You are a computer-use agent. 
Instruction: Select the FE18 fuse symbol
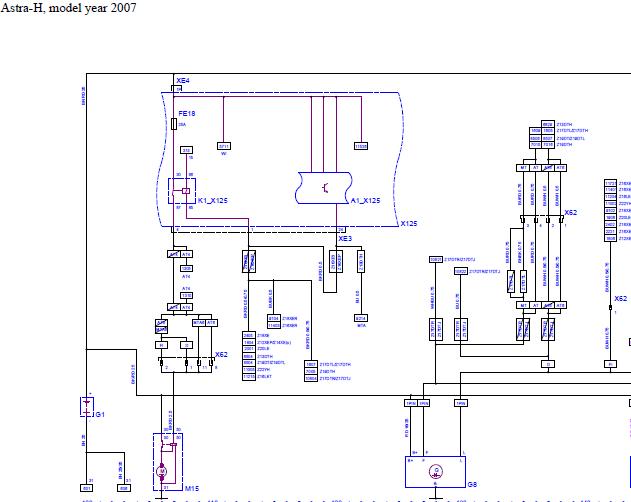(174, 124)
